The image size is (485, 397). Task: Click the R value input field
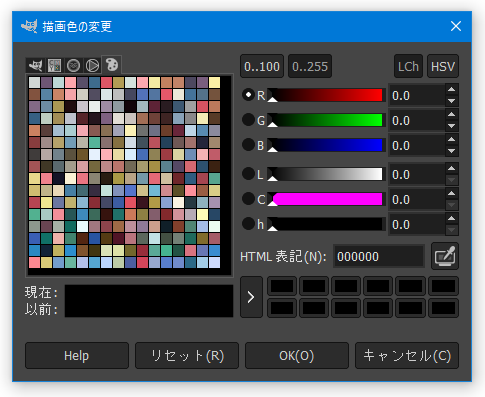point(417,96)
